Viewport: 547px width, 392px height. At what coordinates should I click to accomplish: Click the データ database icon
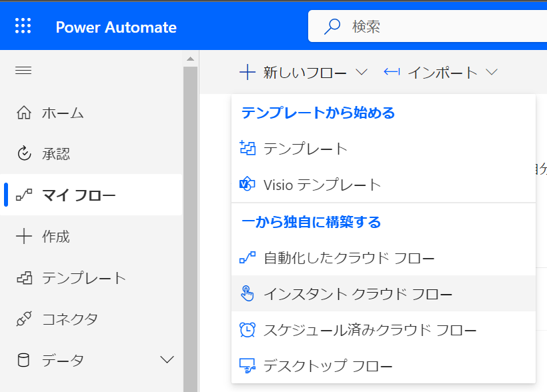click(23, 360)
